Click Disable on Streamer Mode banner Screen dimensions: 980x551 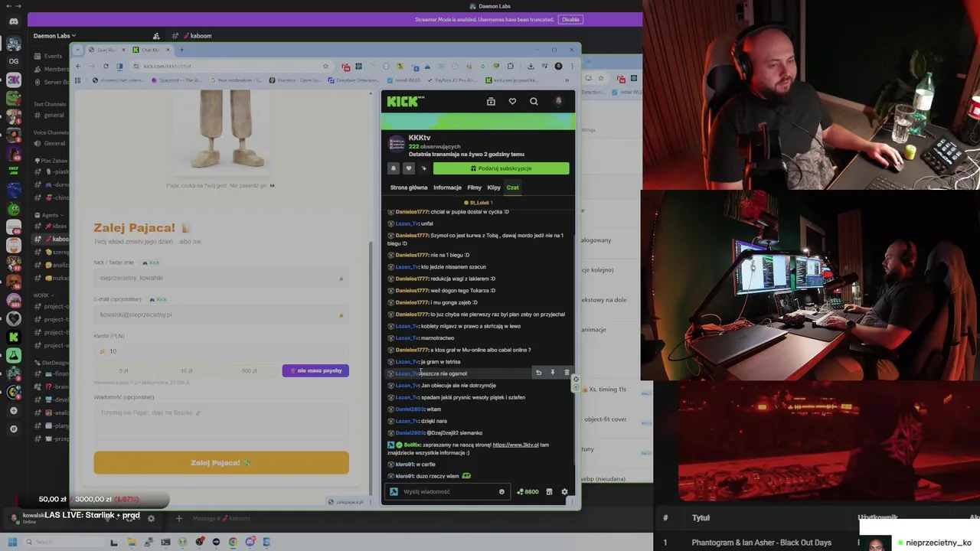point(570,19)
